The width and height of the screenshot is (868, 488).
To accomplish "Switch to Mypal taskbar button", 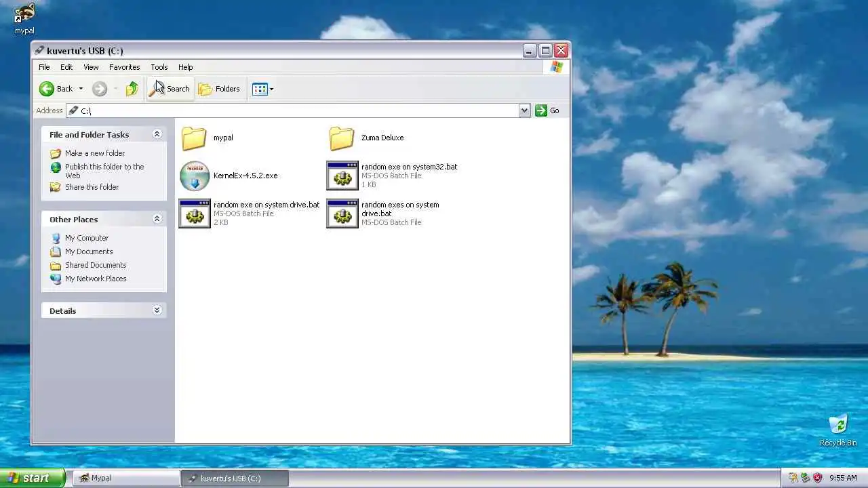I will point(125,478).
